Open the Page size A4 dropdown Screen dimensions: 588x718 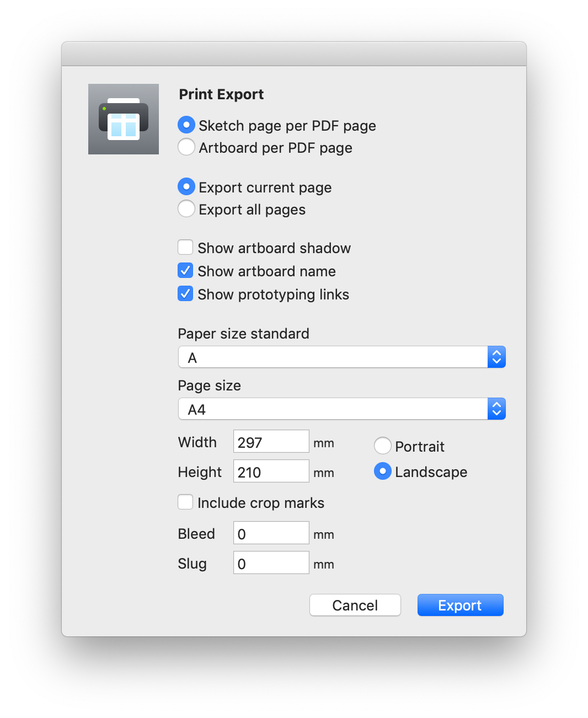342,409
